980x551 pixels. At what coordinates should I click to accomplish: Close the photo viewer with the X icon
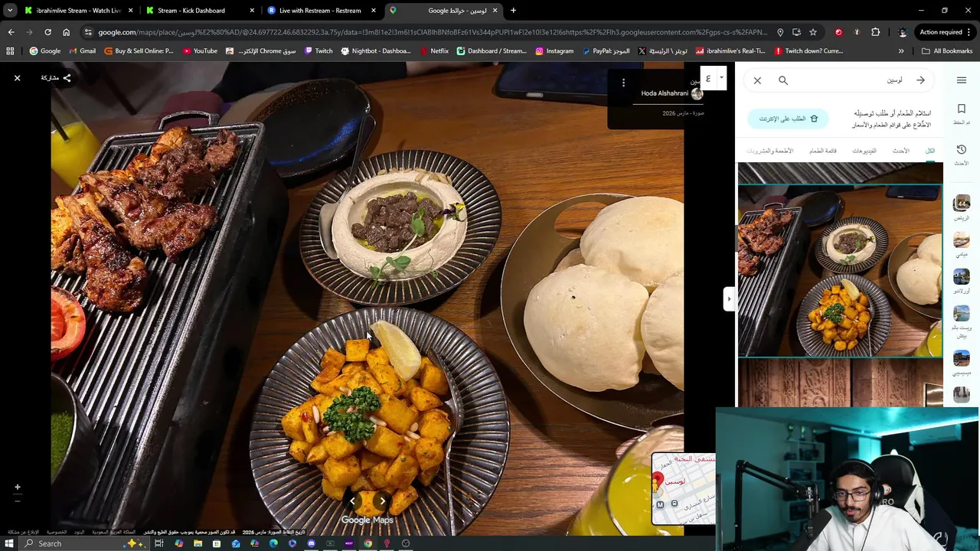click(17, 78)
